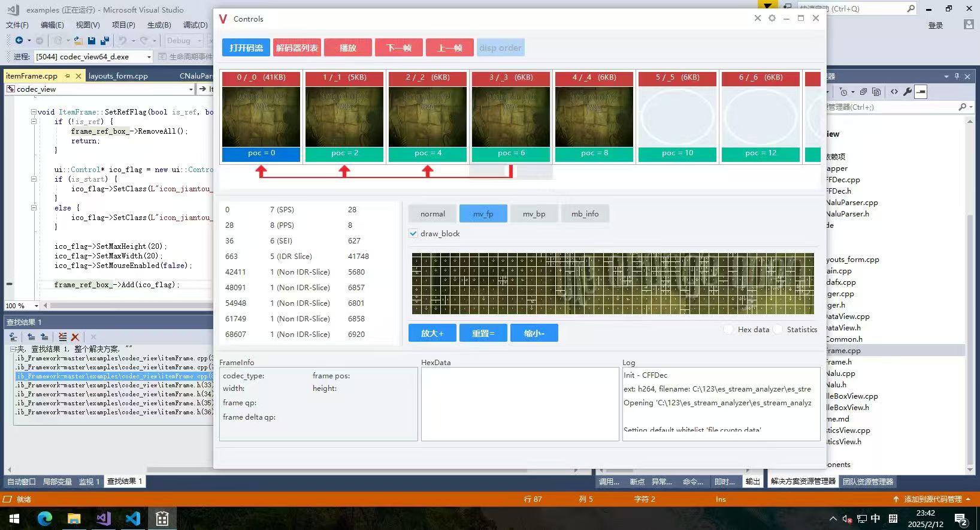This screenshot has height=530, width=980.
Task: Uncheck the draw_block checkbox
Action: point(413,234)
